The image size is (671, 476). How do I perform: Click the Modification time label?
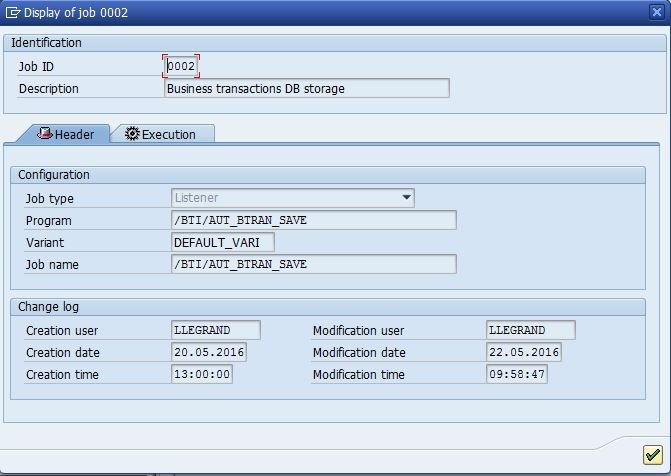tap(359, 375)
